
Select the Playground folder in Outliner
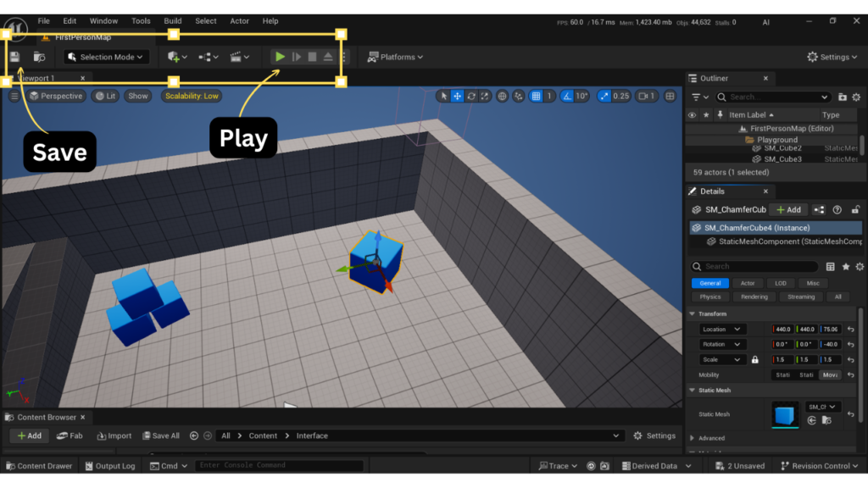tap(777, 140)
